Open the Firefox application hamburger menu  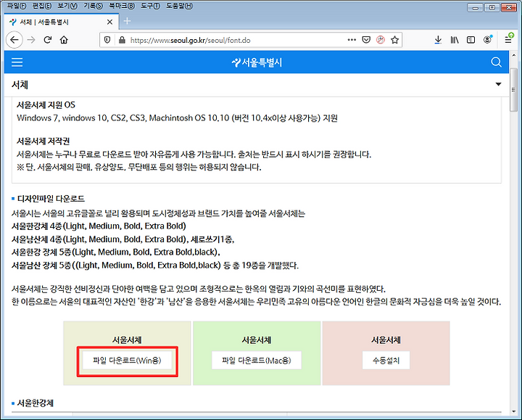point(508,39)
